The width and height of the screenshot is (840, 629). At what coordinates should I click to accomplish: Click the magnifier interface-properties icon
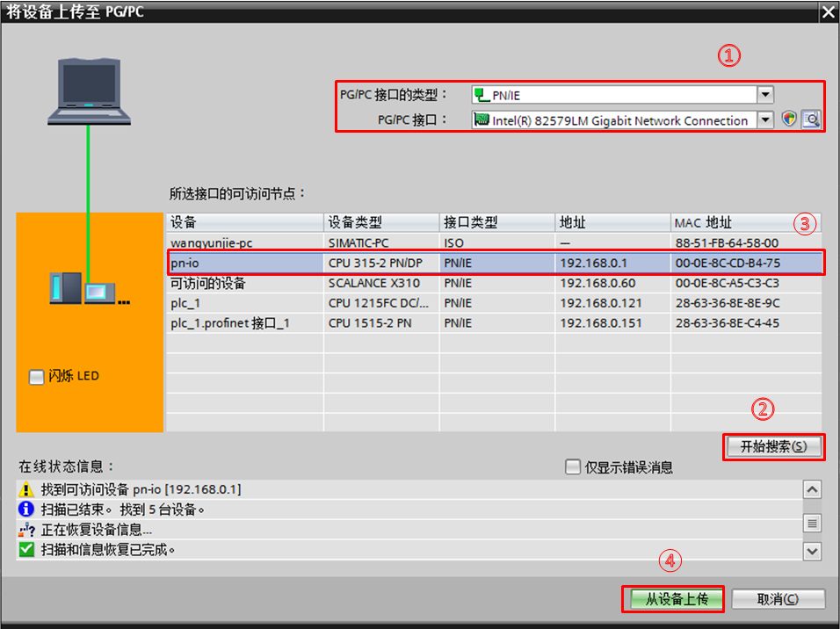[x=810, y=120]
